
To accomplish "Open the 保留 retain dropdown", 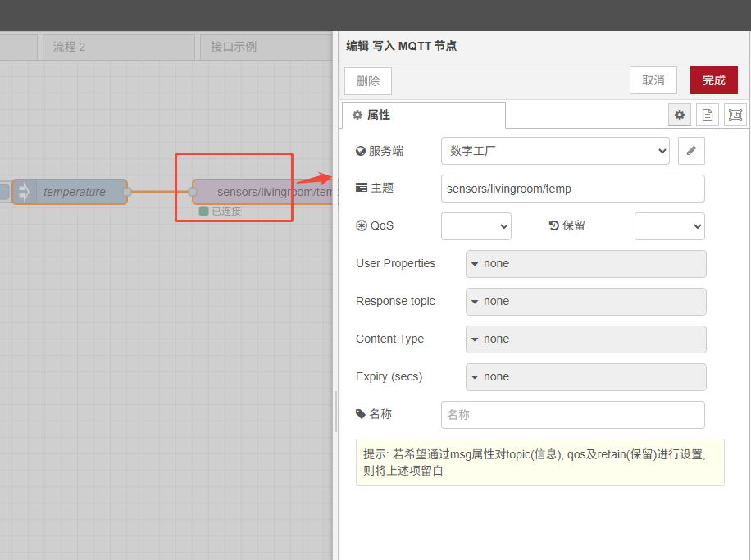I will (669, 225).
